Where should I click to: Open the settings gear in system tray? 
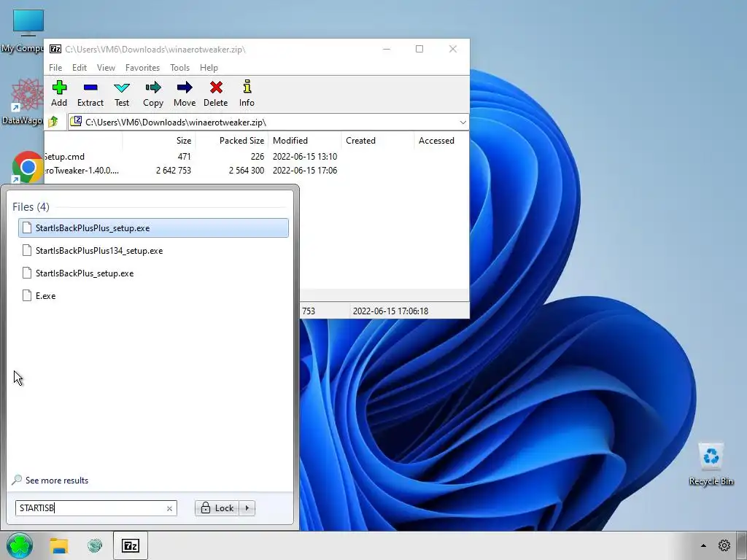click(724, 545)
